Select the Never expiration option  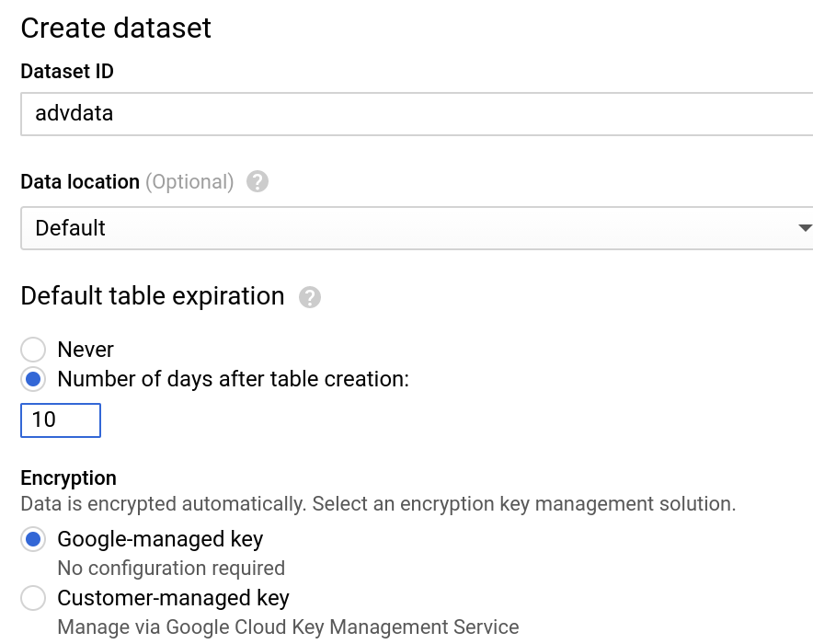click(33, 350)
